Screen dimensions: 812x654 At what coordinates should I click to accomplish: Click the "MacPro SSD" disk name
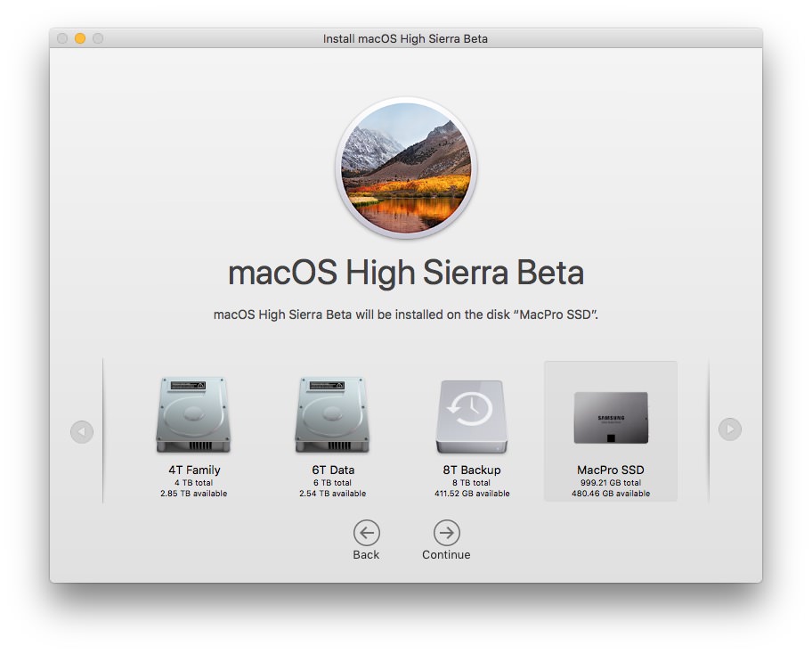611,470
